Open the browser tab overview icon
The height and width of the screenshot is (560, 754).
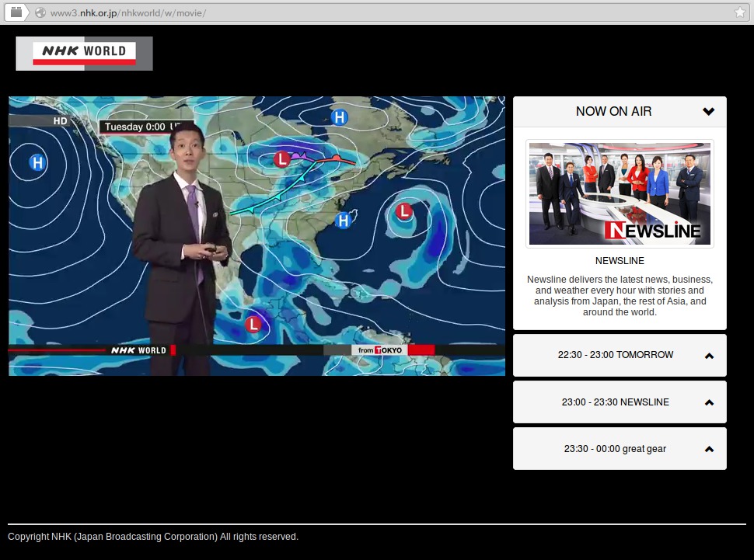coord(16,12)
